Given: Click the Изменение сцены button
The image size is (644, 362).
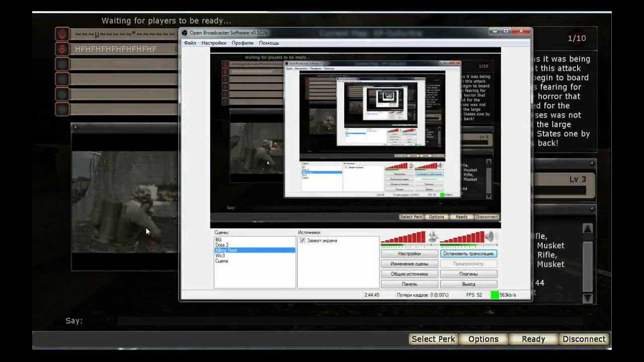Looking at the screenshot, I should point(410,264).
